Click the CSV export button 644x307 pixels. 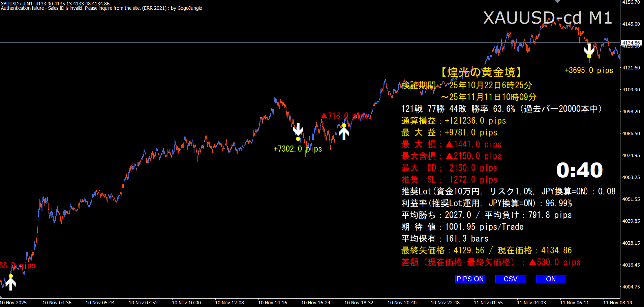510,279
